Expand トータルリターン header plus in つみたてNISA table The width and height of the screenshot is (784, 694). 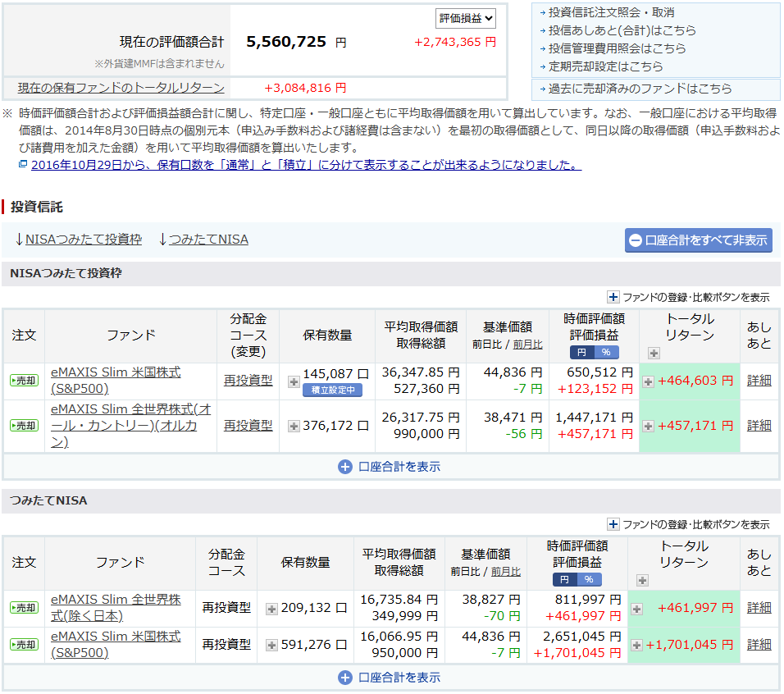pyautogui.click(x=642, y=581)
